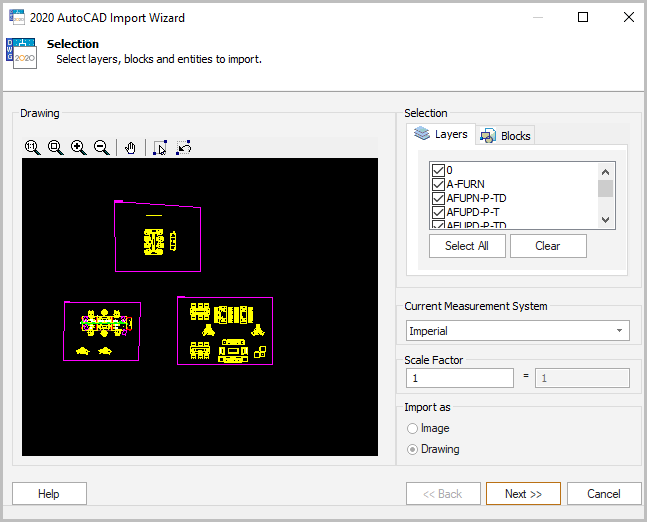Proceed with the Next >> button
Viewport: 647px width, 522px height.
click(523, 494)
